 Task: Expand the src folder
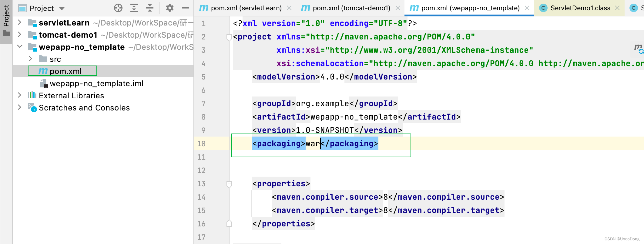click(30, 59)
